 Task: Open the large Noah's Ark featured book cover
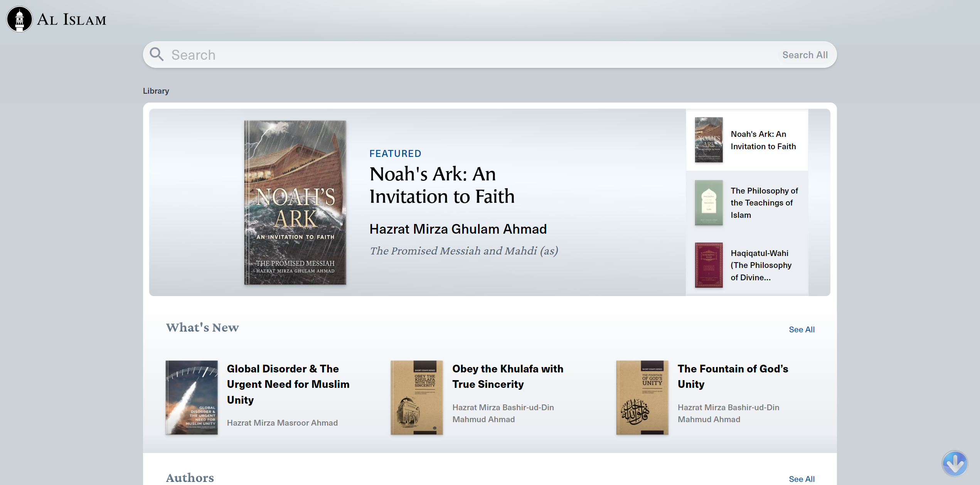(x=295, y=202)
